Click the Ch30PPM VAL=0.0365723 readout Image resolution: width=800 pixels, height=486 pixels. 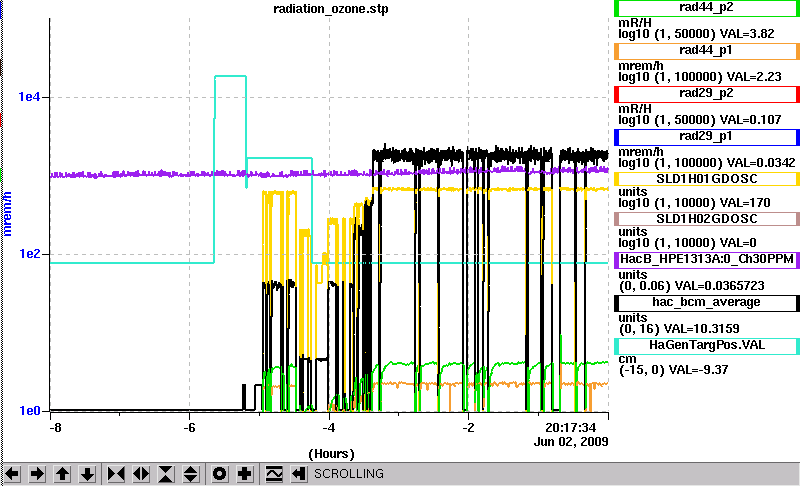[720, 286]
